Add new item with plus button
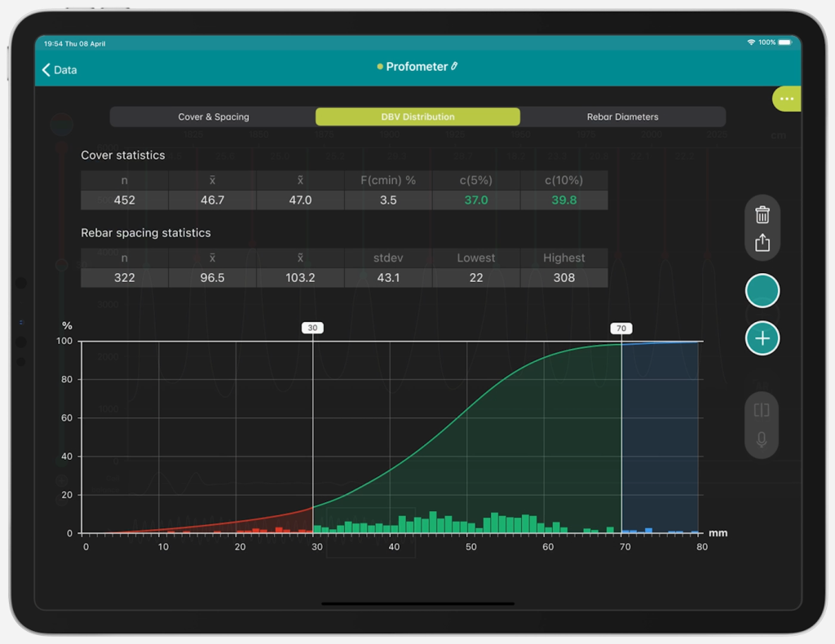 tap(762, 338)
